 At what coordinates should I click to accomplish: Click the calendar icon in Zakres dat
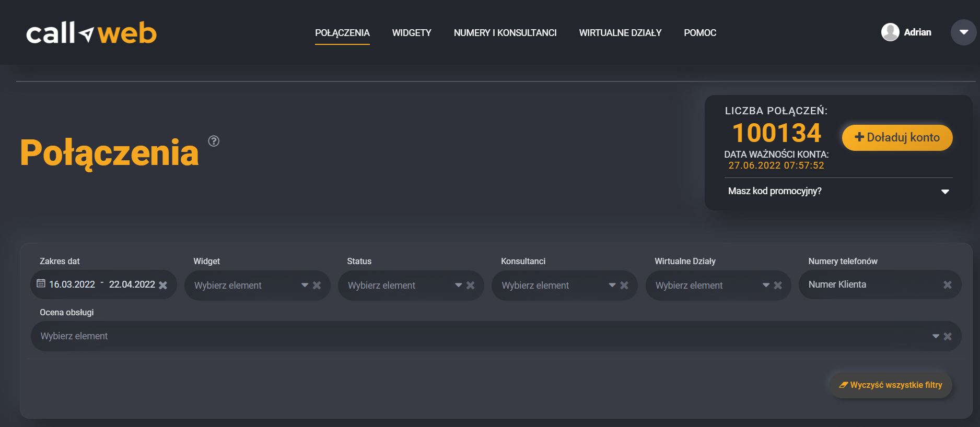coord(41,283)
